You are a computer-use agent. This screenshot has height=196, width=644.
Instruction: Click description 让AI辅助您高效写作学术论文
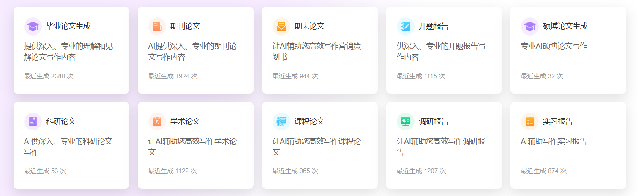point(193,147)
